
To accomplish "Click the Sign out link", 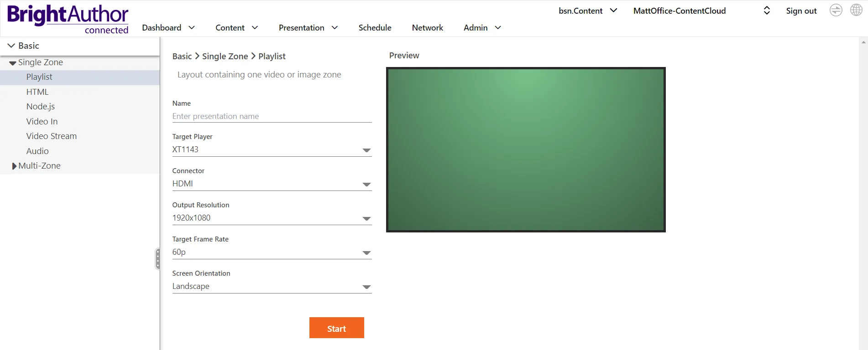I will pos(801,11).
